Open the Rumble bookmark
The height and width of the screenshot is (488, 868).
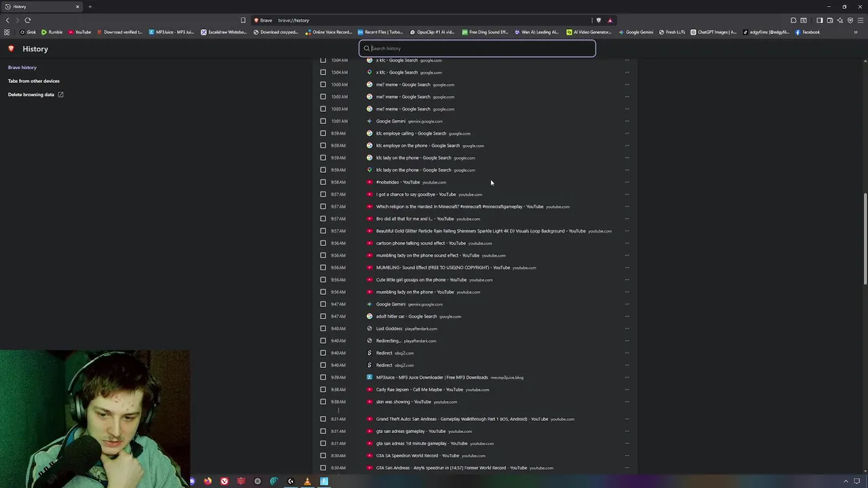pos(52,32)
